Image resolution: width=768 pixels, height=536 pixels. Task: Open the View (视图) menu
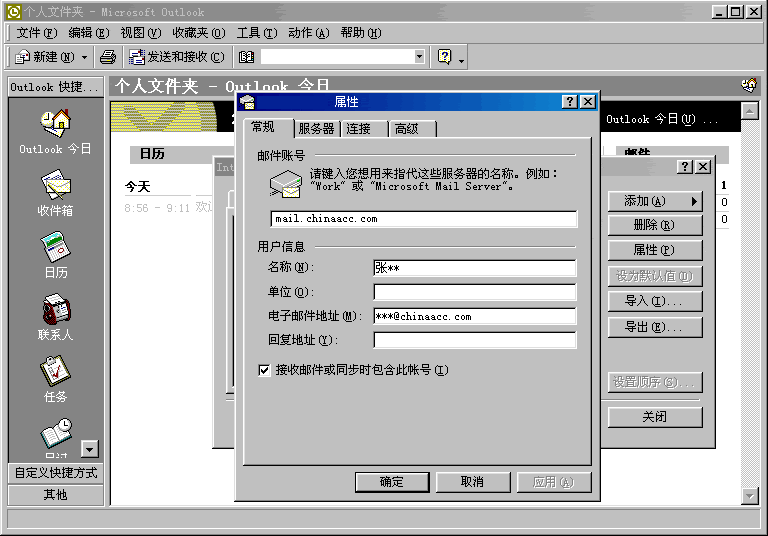coord(141,33)
